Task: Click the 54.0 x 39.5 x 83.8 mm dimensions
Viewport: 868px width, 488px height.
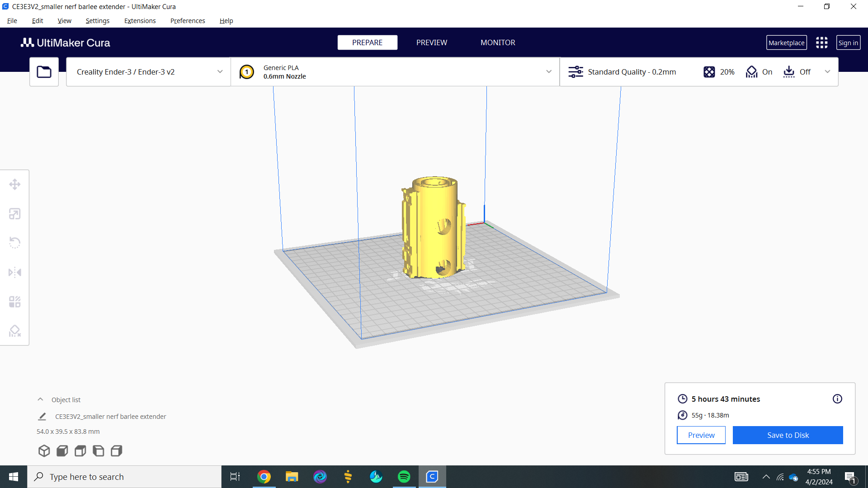Action: (x=68, y=432)
